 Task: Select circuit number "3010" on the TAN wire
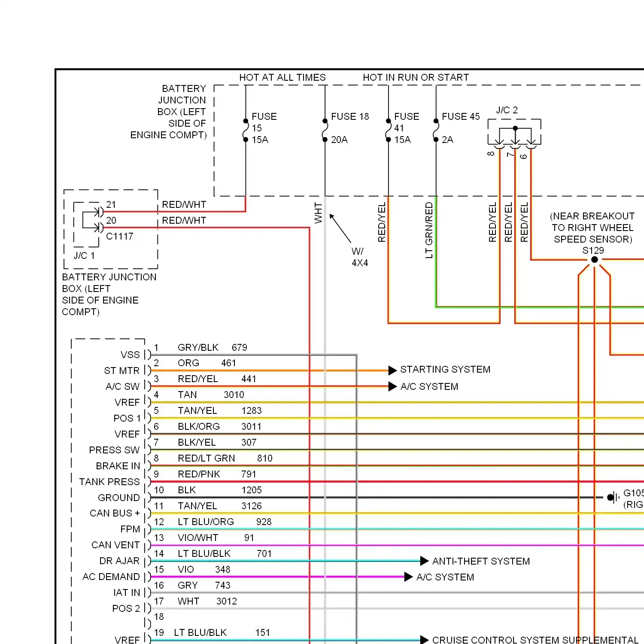pos(234,395)
